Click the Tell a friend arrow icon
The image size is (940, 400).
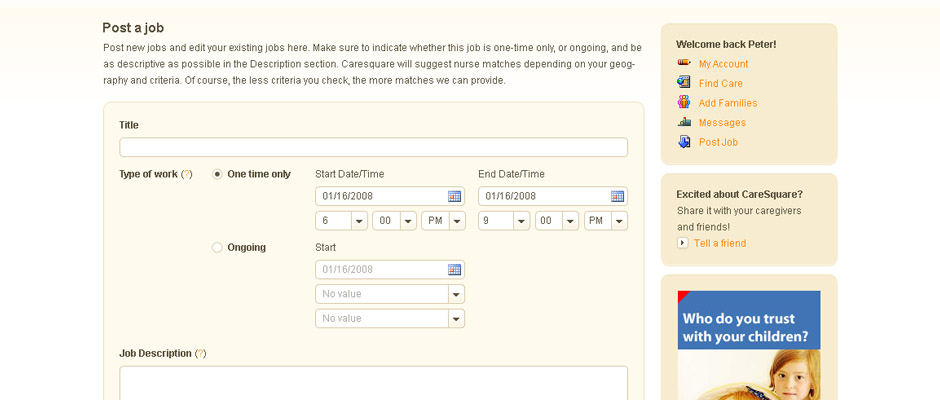tap(683, 243)
